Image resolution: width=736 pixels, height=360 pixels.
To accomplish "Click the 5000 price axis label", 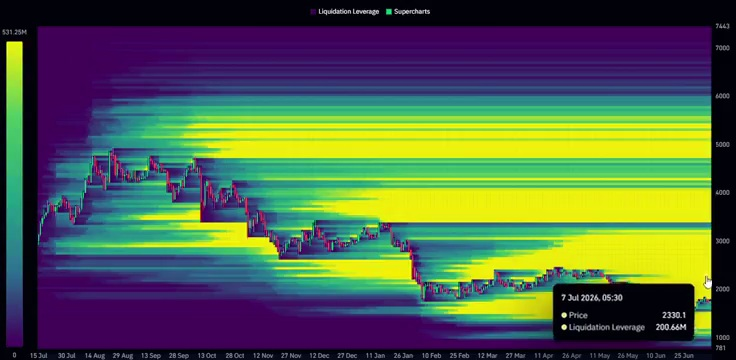I will [x=722, y=145].
